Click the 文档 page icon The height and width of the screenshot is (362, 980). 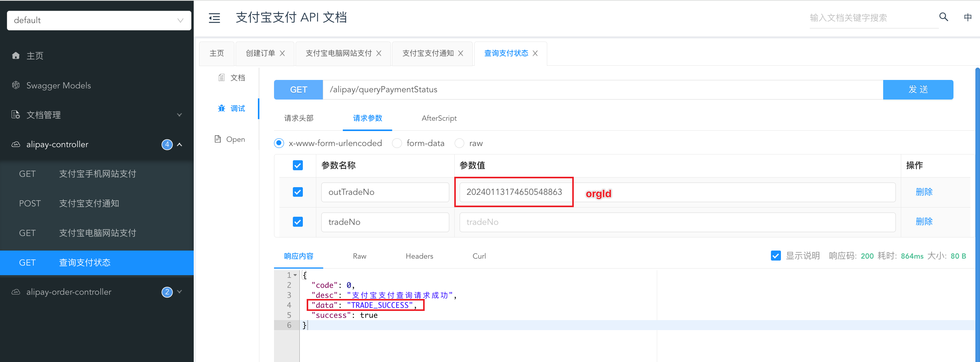click(x=221, y=78)
